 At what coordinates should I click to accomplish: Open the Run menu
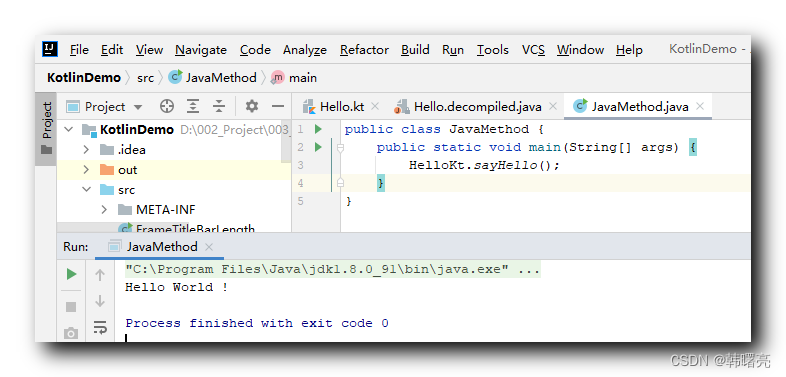tap(453, 50)
